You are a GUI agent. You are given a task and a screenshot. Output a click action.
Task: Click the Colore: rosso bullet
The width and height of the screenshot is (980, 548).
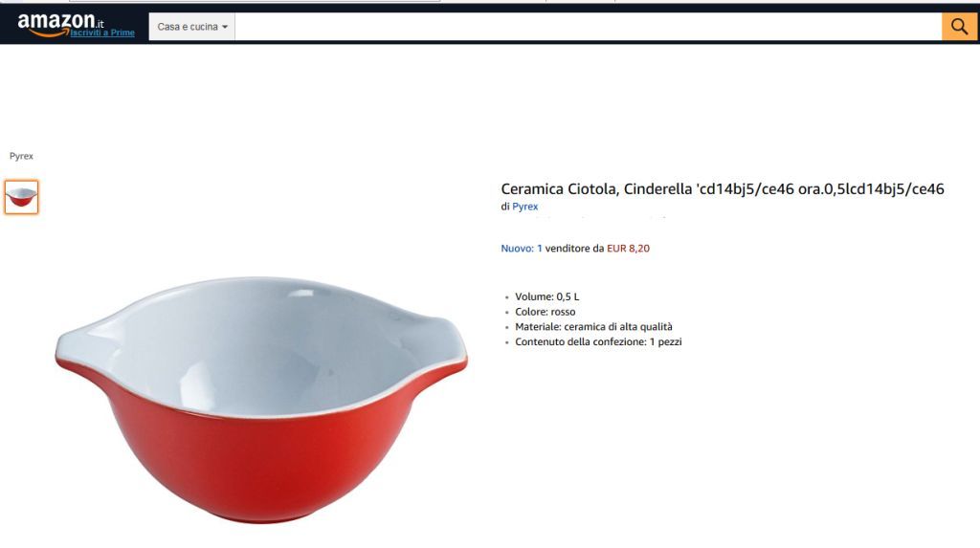pyautogui.click(x=545, y=312)
